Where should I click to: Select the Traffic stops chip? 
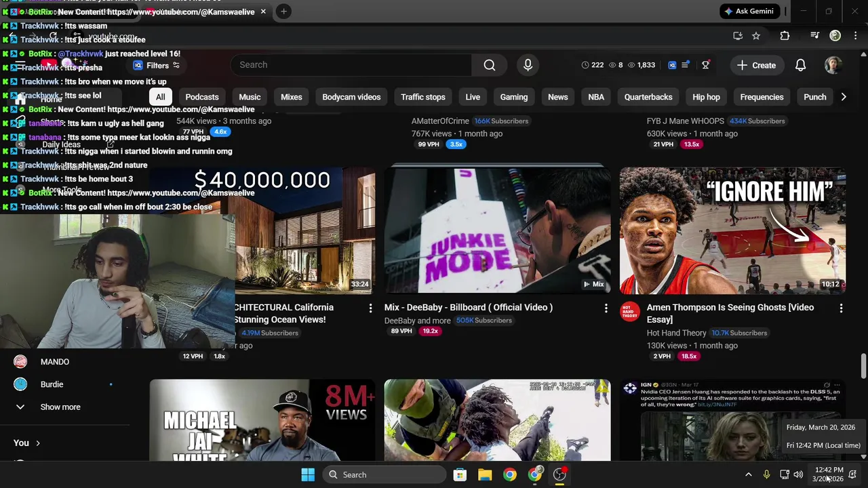coord(422,97)
